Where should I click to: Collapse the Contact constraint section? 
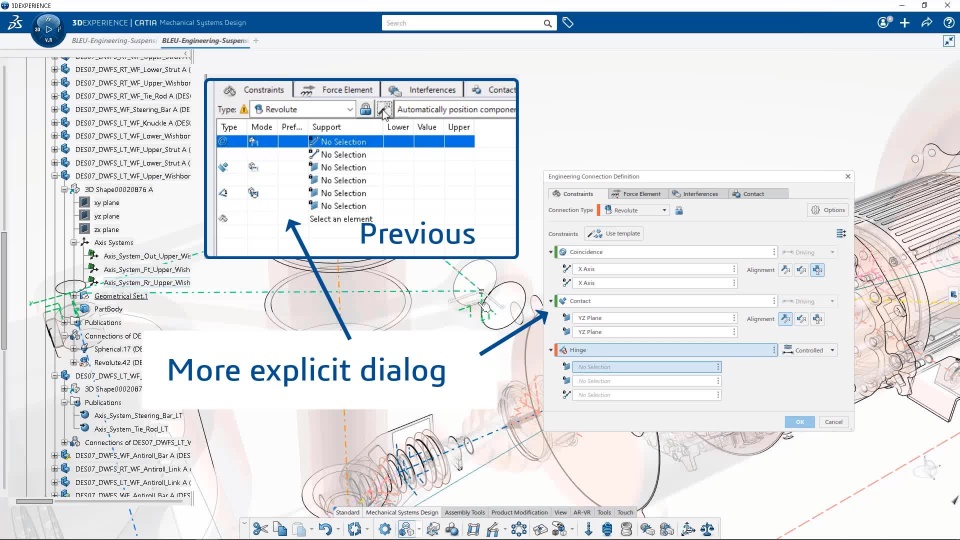click(x=550, y=301)
